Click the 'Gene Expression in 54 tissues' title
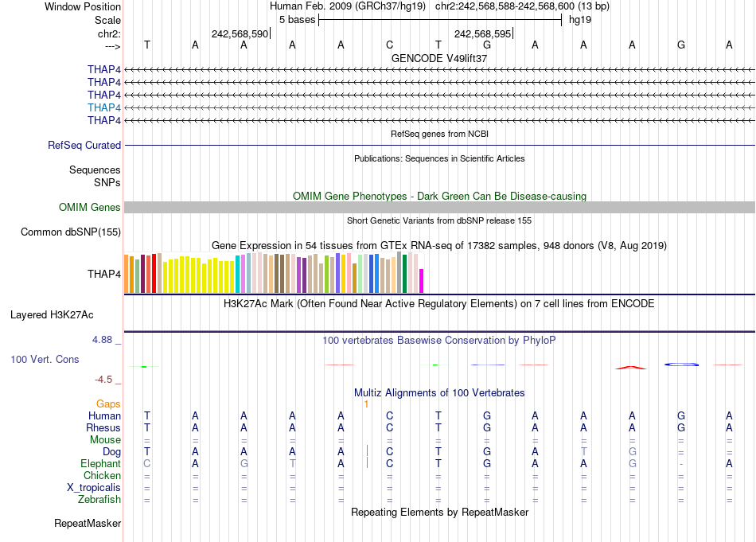This screenshot has height=542, width=756. tap(439, 245)
